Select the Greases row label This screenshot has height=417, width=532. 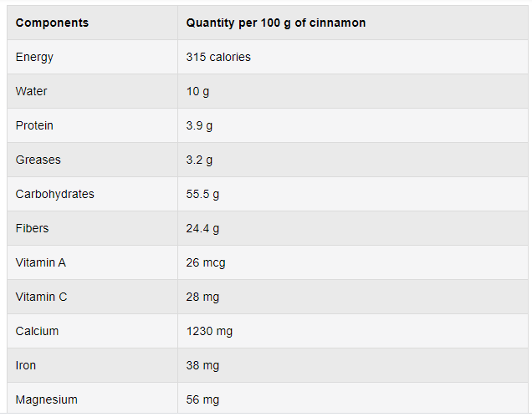coord(38,160)
